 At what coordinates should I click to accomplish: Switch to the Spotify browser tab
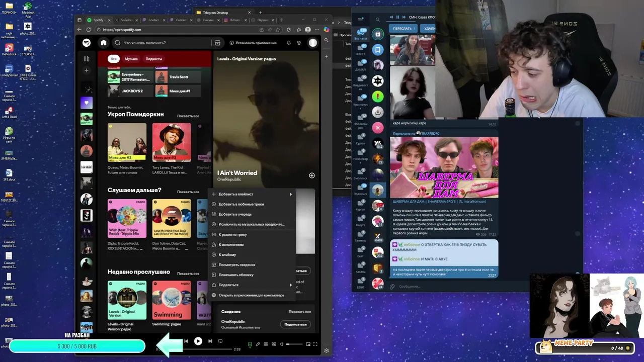tap(99, 20)
